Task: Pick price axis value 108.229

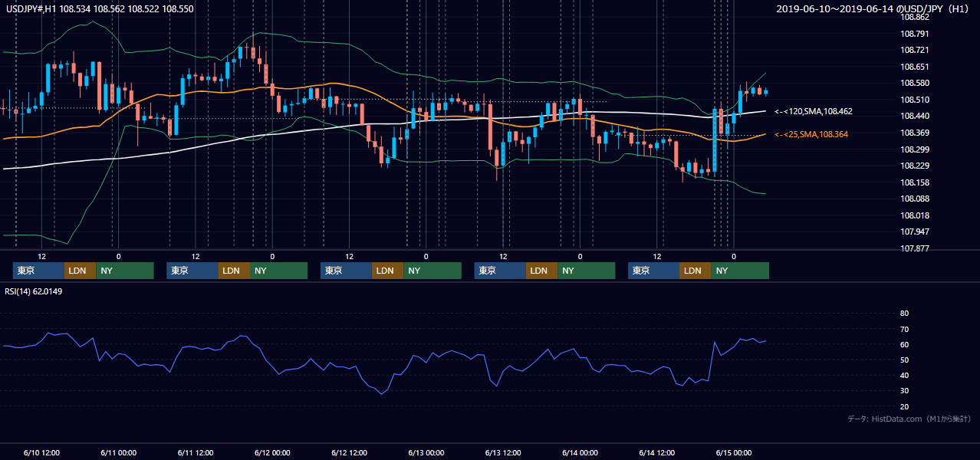Action: tap(915, 166)
